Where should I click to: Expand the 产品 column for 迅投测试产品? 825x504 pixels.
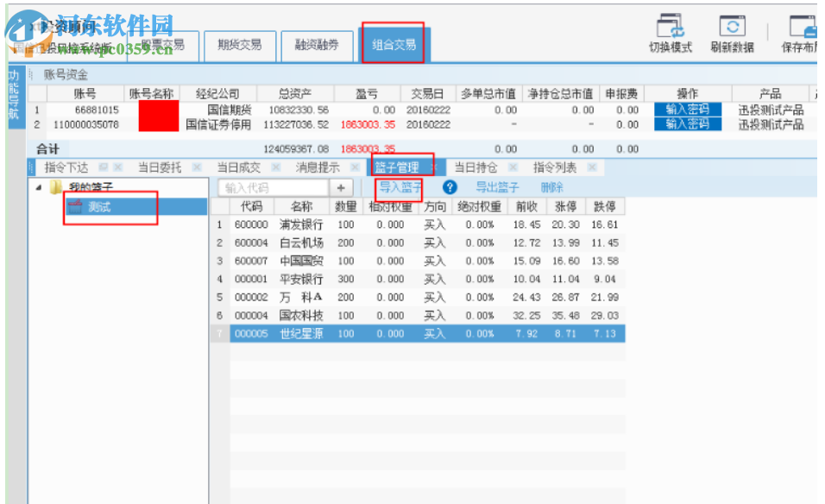772,93
